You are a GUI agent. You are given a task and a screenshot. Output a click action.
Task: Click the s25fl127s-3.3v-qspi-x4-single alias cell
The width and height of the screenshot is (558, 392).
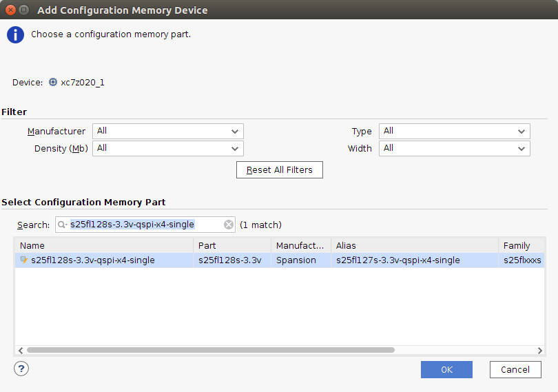[415, 260]
